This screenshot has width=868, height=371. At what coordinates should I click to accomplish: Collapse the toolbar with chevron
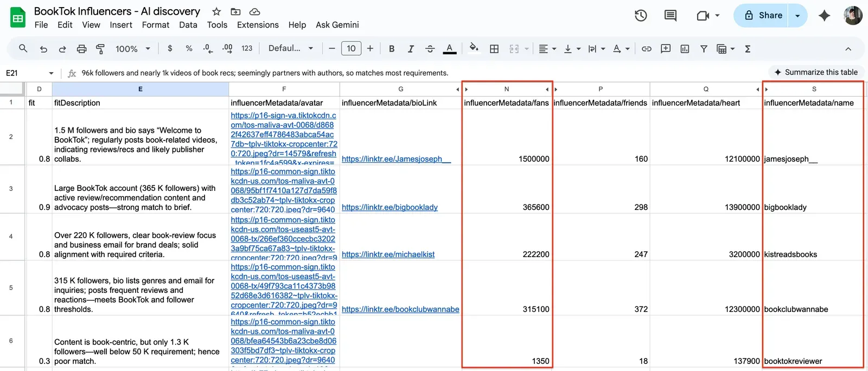pos(848,49)
